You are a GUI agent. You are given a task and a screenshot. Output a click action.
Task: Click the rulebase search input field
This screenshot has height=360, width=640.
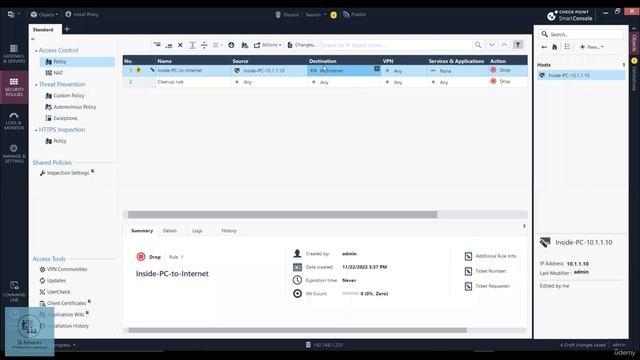(x=396, y=45)
